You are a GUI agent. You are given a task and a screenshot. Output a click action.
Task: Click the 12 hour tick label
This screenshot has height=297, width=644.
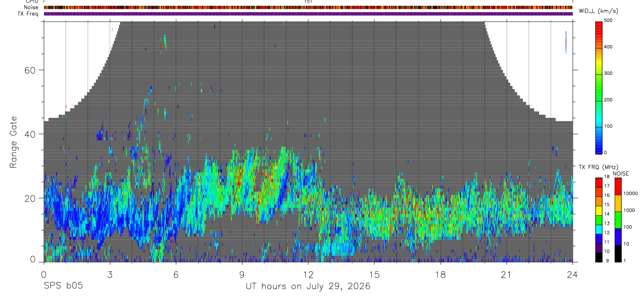tap(308, 274)
